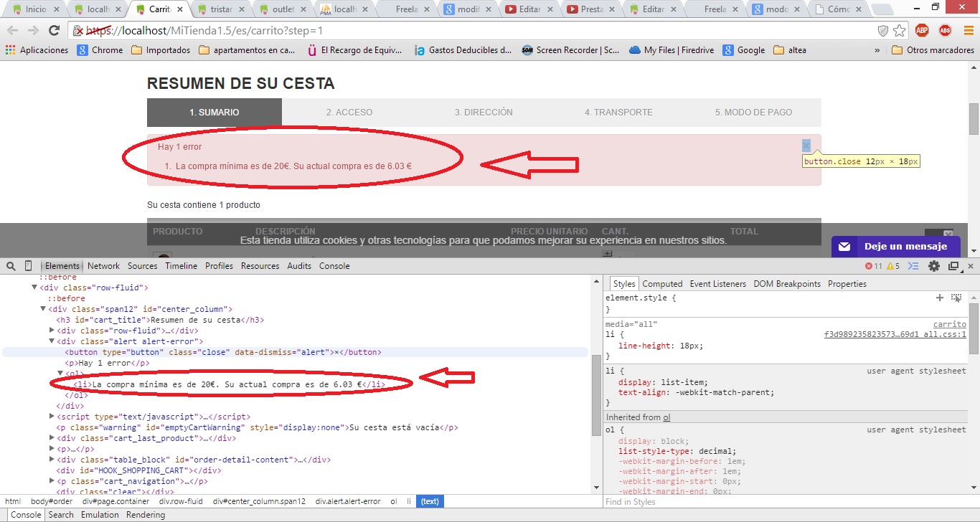Switch to Profiles DevTools tab

coord(219,266)
